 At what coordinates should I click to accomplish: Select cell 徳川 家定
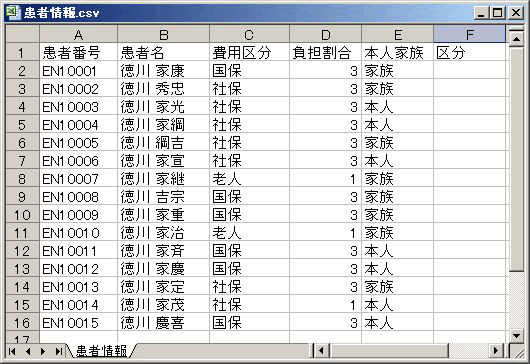coord(164,287)
